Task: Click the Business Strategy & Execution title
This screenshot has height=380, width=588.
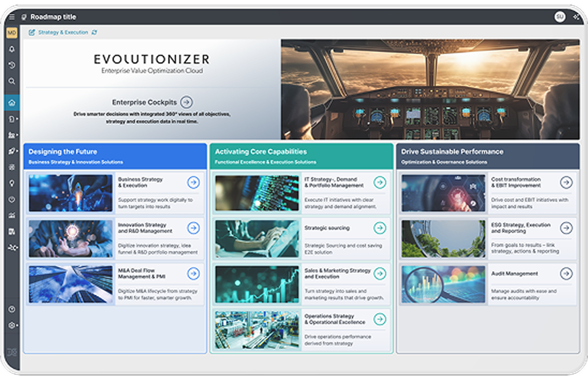Action: pyautogui.click(x=140, y=182)
